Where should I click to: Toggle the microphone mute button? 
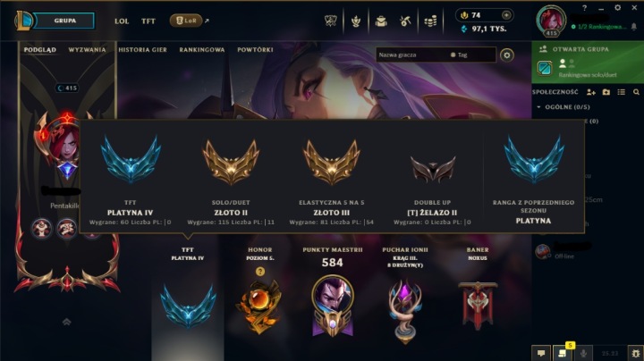(583, 353)
